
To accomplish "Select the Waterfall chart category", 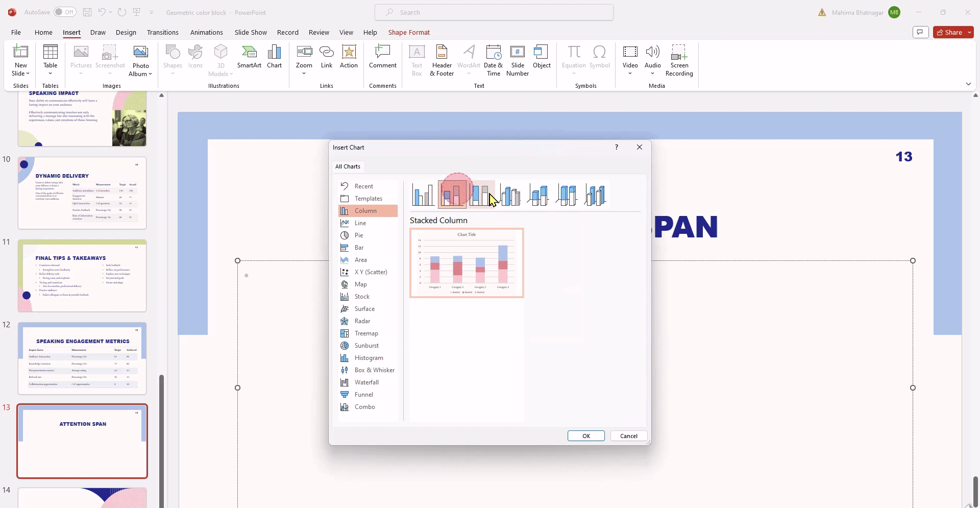I will point(367,382).
